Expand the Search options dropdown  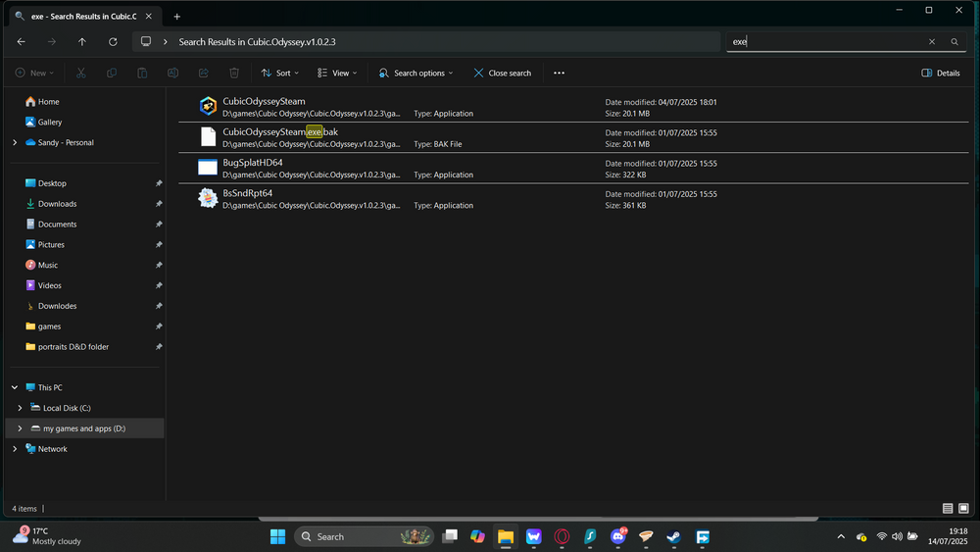pos(416,74)
